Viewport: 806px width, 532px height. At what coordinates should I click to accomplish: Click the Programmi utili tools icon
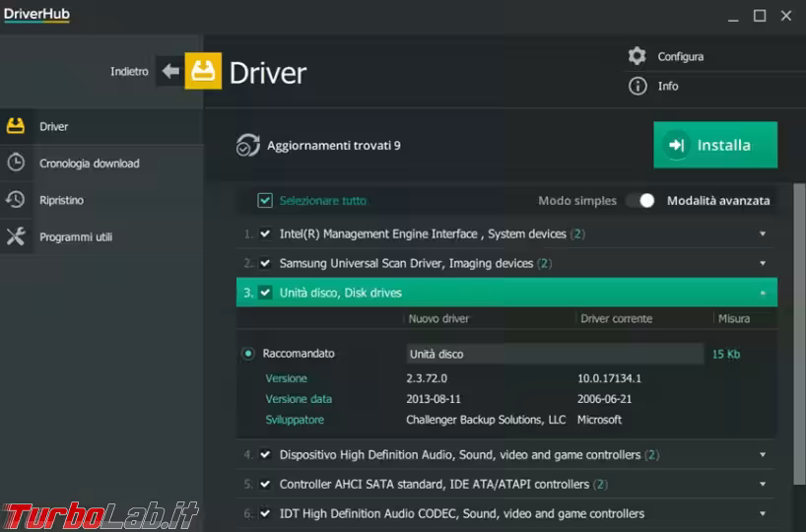(x=16, y=236)
